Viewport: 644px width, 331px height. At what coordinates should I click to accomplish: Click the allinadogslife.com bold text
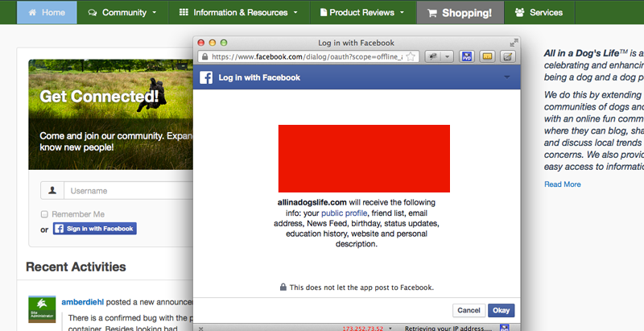click(312, 202)
